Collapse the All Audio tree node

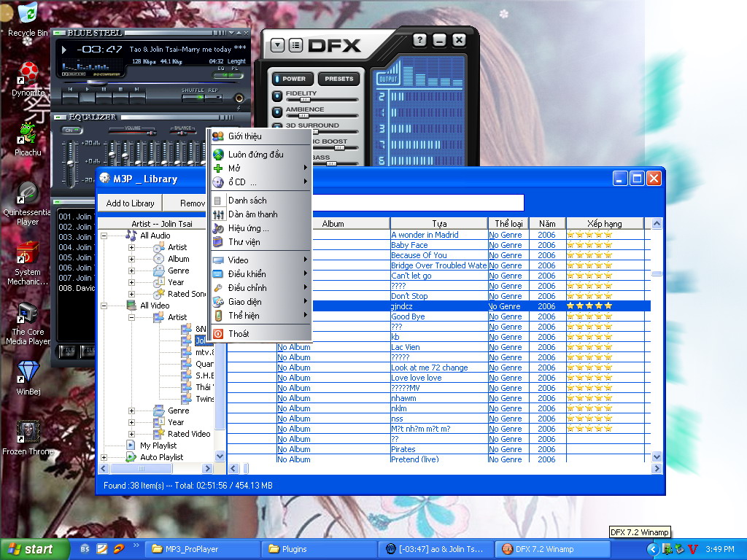104,236
